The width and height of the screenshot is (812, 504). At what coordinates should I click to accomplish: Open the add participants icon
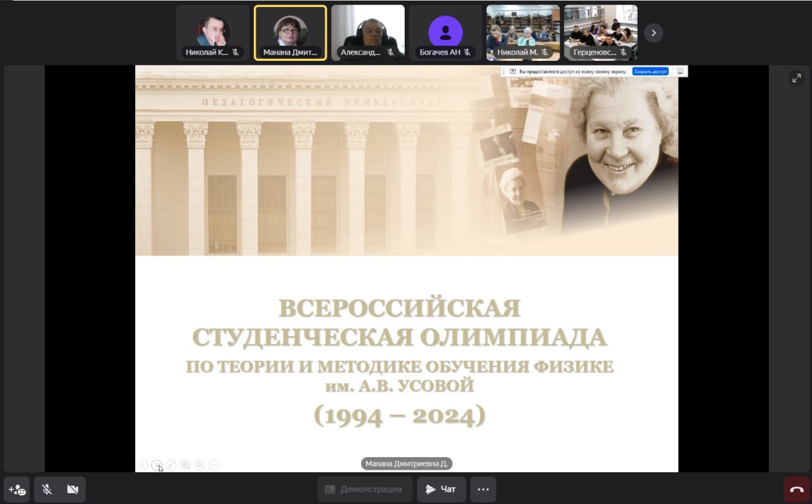pos(16,489)
